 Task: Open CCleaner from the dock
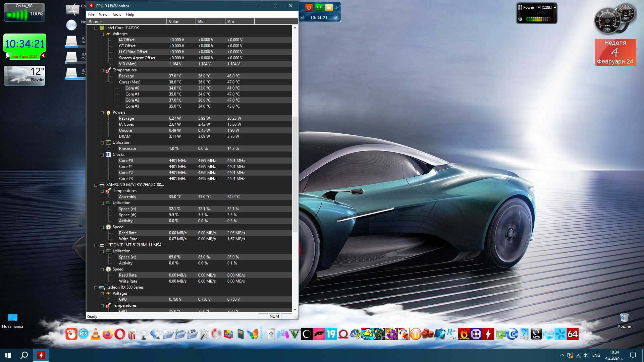pyautogui.click(x=512, y=334)
